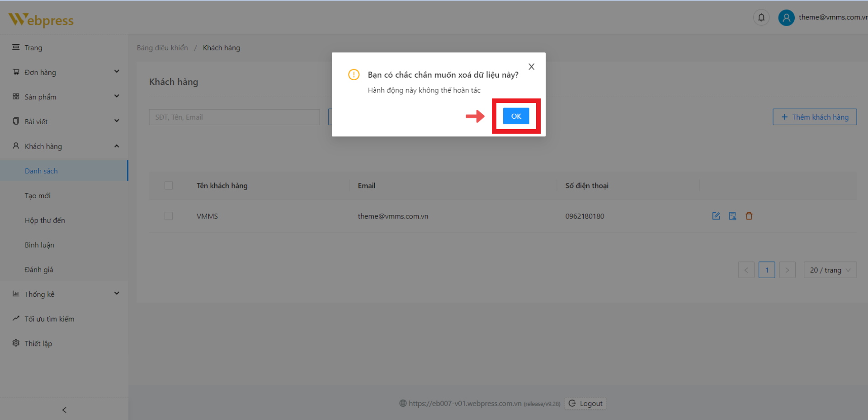Viewport: 868px width, 420px height.
Task: Confirm deletion with the OK button
Action: pos(516,116)
